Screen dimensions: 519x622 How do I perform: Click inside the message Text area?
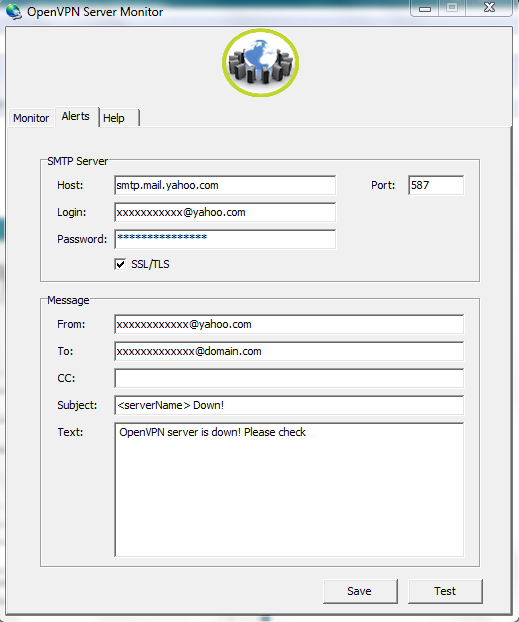[289, 490]
